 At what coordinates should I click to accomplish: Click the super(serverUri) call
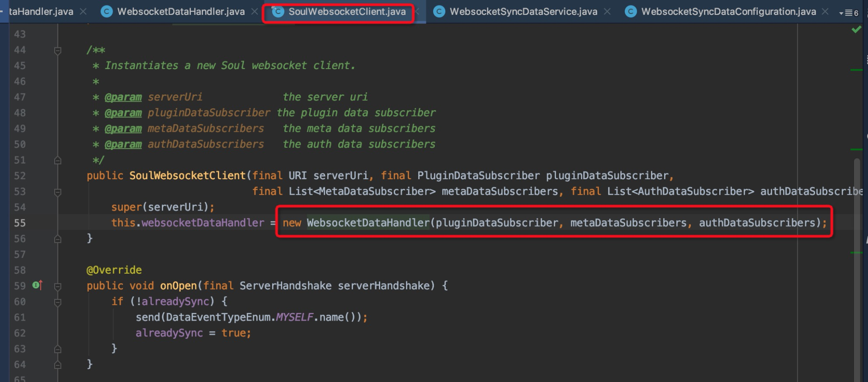coord(163,207)
